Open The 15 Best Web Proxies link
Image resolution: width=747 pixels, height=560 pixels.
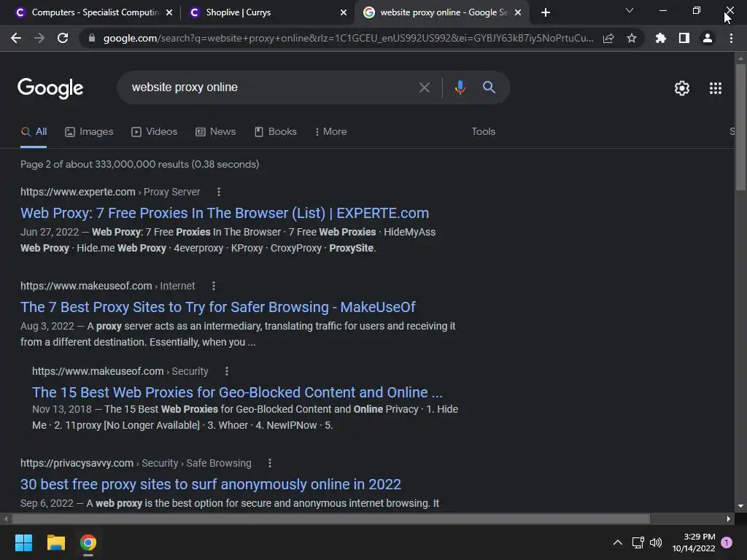click(x=237, y=392)
